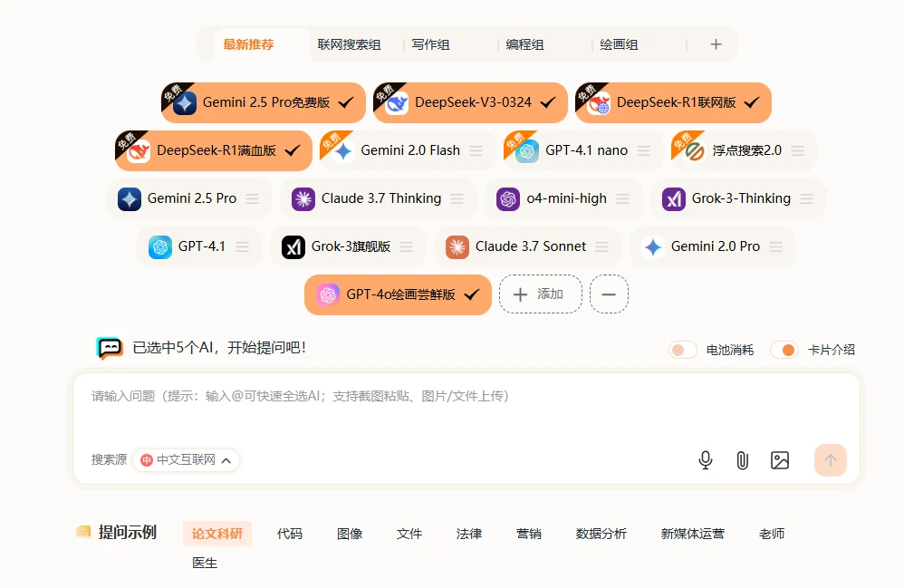
Task: Click the handle lines on 浮点搜索2.0
Action: pos(797,150)
